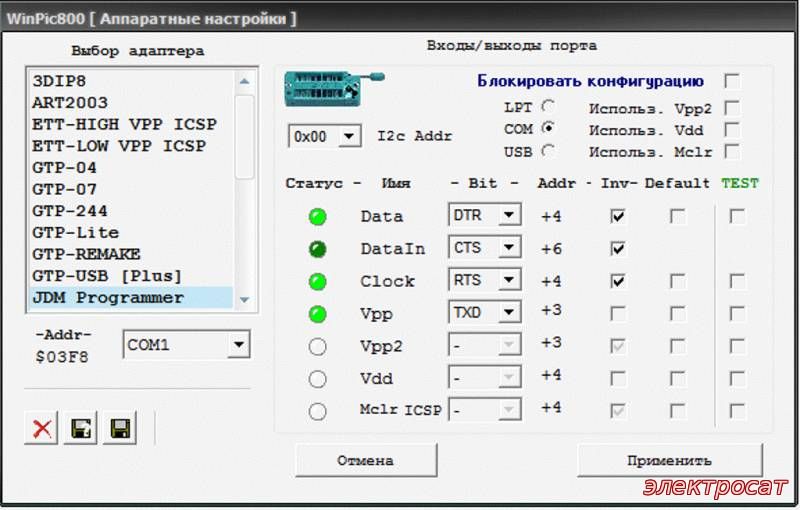
Task: Uncheck the Inv checkbox for Clock
Action: point(618,281)
